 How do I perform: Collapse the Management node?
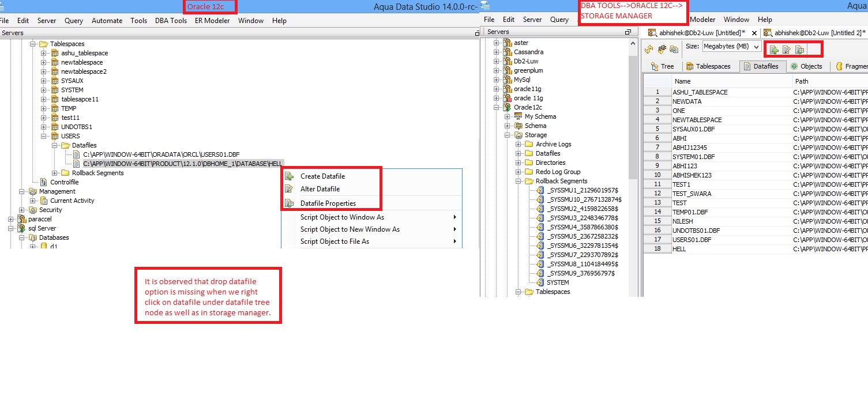(22, 191)
